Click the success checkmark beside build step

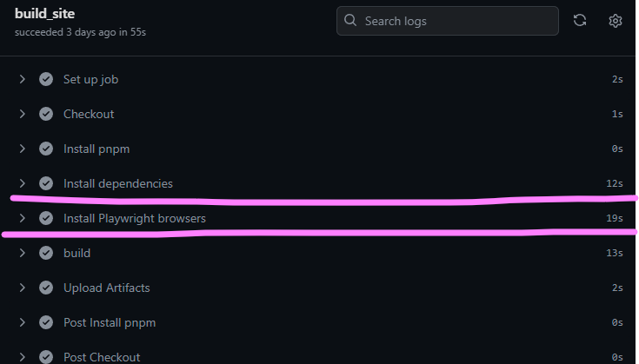click(x=46, y=253)
